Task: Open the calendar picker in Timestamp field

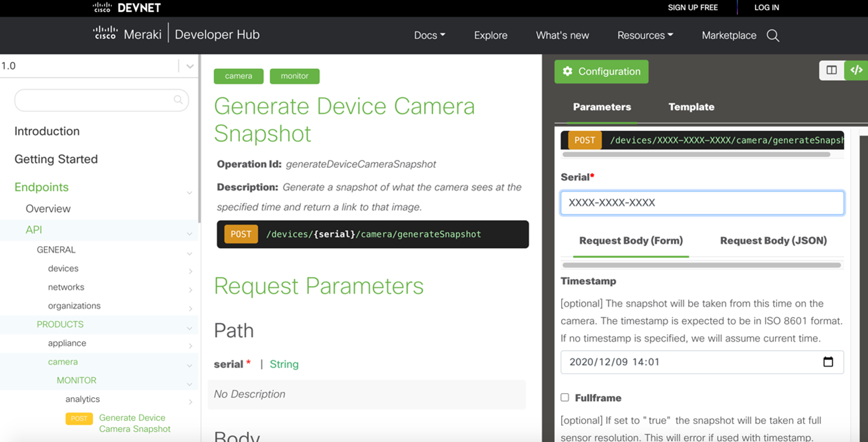Action: [828, 362]
